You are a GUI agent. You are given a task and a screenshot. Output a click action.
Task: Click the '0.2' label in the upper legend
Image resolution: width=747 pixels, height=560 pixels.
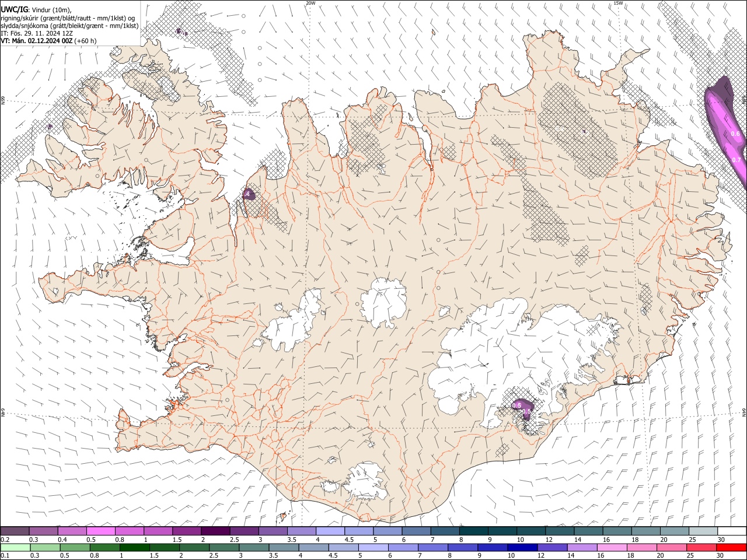5,539
